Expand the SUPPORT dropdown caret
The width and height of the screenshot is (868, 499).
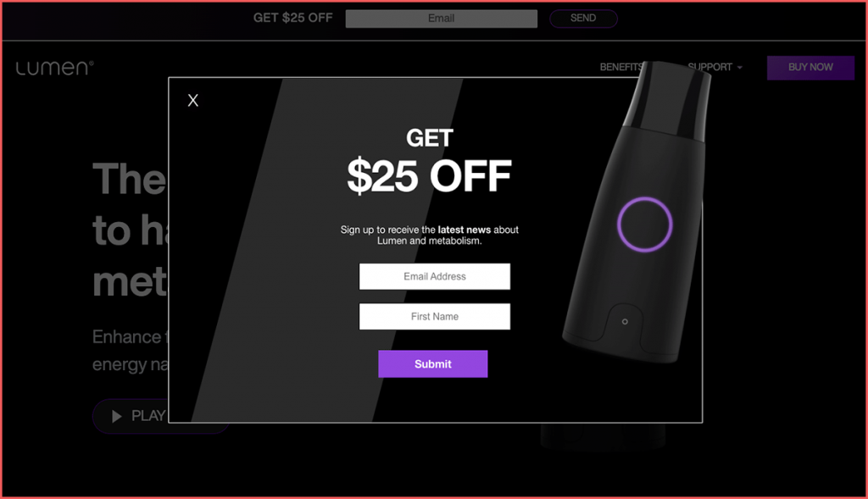(739, 68)
